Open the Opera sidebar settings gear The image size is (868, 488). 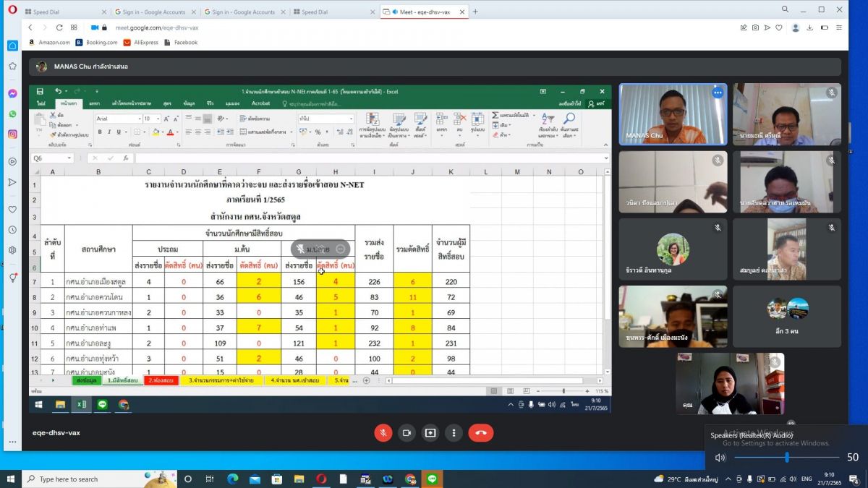click(12, 250)
